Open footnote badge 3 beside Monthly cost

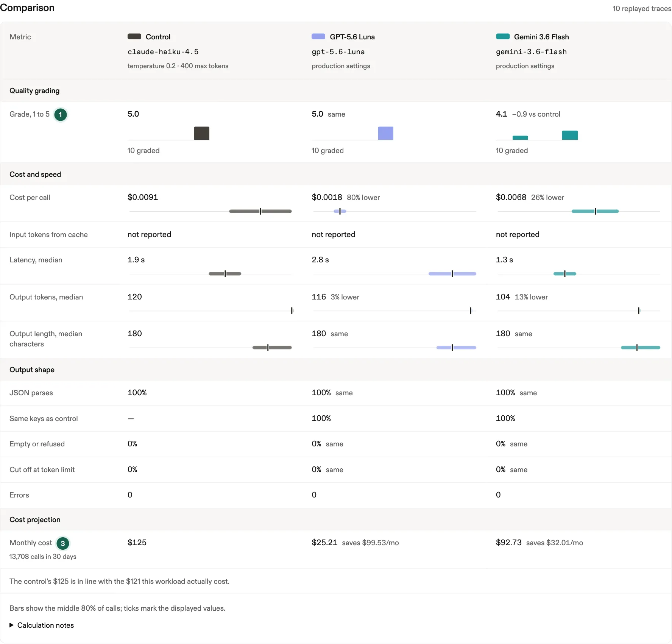pos(63,543)
